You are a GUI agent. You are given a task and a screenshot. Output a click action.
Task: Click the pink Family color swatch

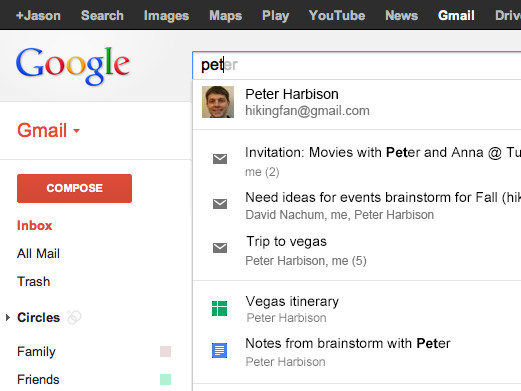tap(165, 352)
